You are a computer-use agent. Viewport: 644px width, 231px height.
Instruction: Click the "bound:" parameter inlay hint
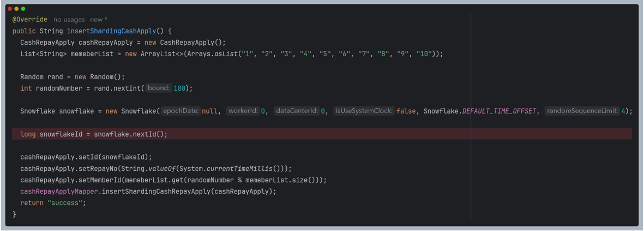coord(159,88)
